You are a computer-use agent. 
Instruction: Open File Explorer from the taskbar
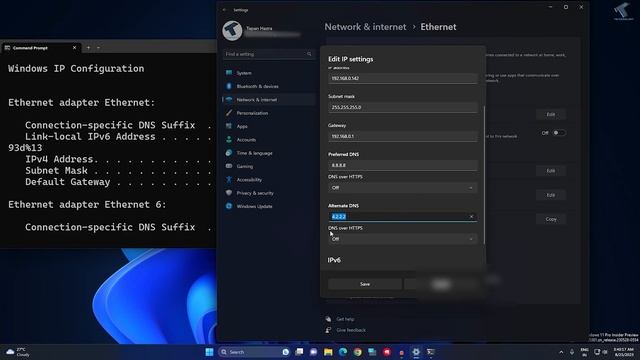coord(328,352)
